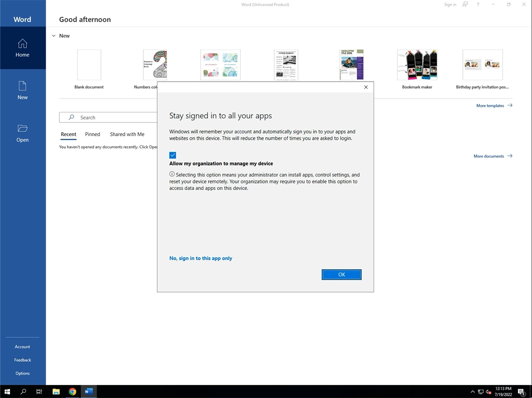Open Task View on the taskbar
This screenshot has height=398, width=532.
tap(39, 392)
